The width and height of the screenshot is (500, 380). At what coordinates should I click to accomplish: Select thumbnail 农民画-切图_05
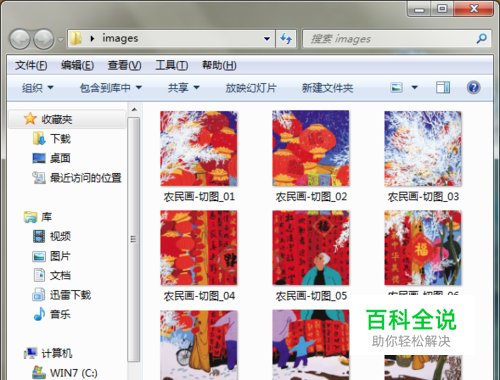(311, 248)
